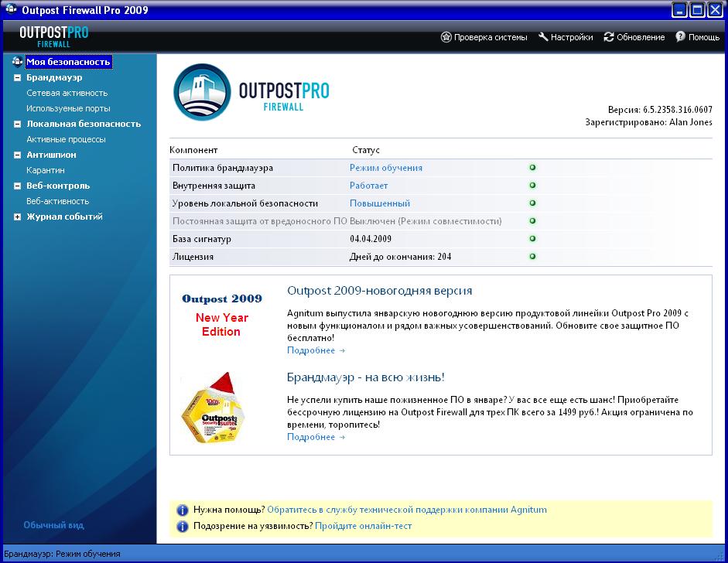Click green status dot for license row
This screenshot has height=563, width=728.
(x=532, y=256)
